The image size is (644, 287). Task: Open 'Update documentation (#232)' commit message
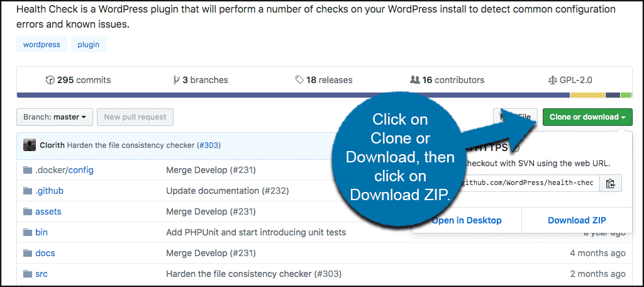(228, 191)
